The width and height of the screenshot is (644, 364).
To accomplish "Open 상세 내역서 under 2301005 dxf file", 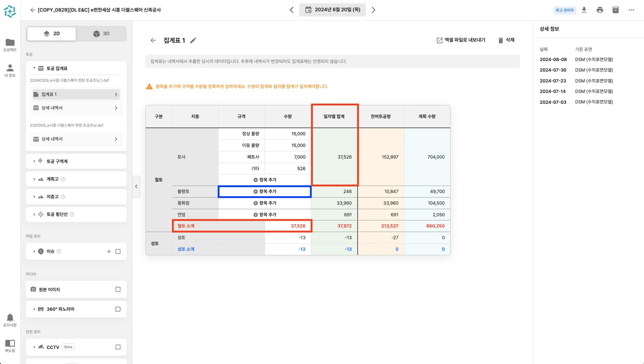I will tap(76, 139).
